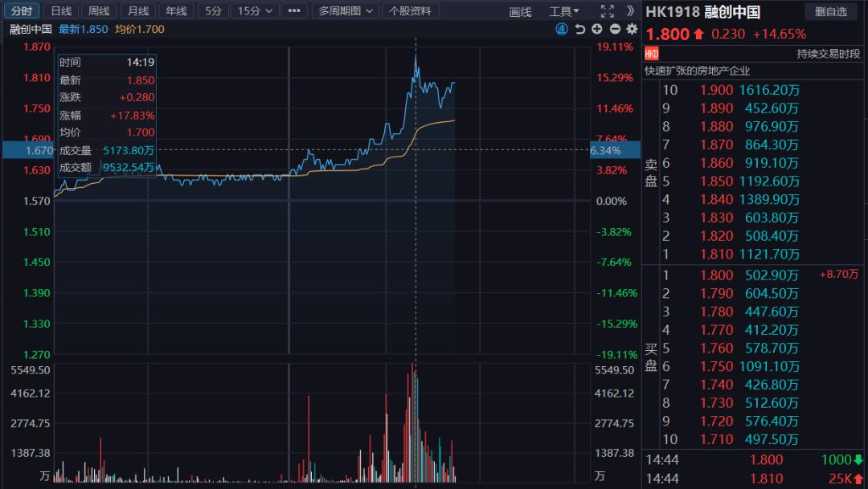
Task: Click the 快速扩张的房地产企业 description text
Action: [697, 71]
